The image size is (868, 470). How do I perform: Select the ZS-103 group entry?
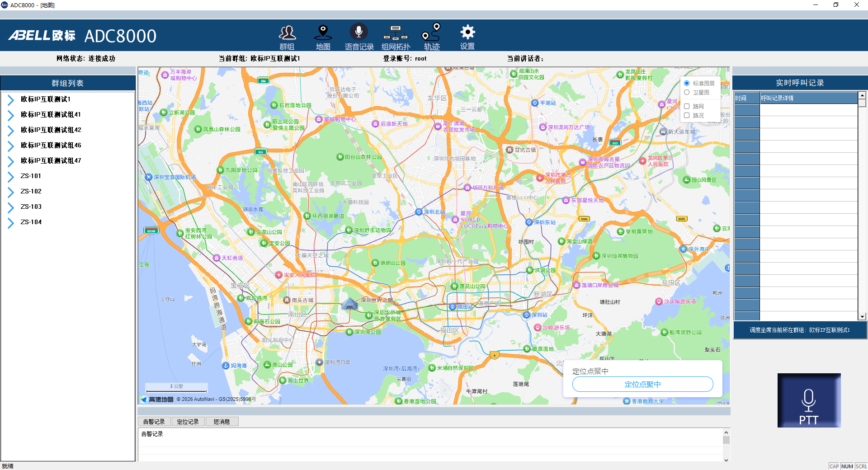[31, 207]
